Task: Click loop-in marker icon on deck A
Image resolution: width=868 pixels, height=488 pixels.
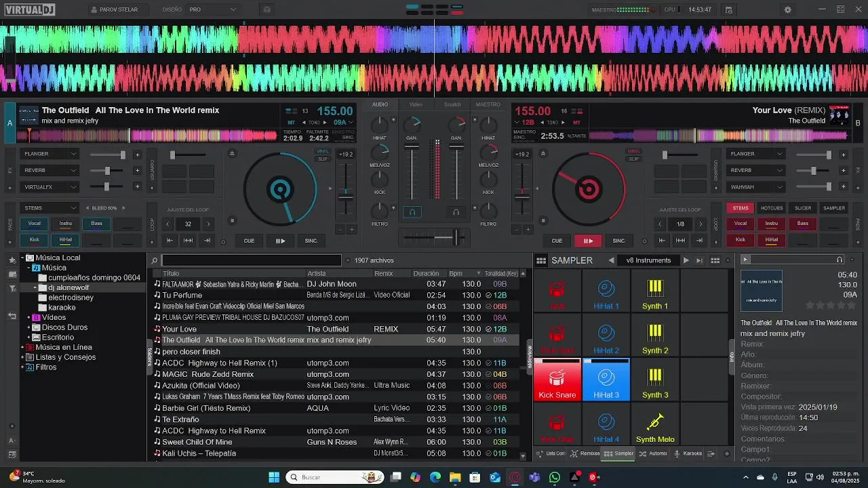Action: tap(170, 240)
